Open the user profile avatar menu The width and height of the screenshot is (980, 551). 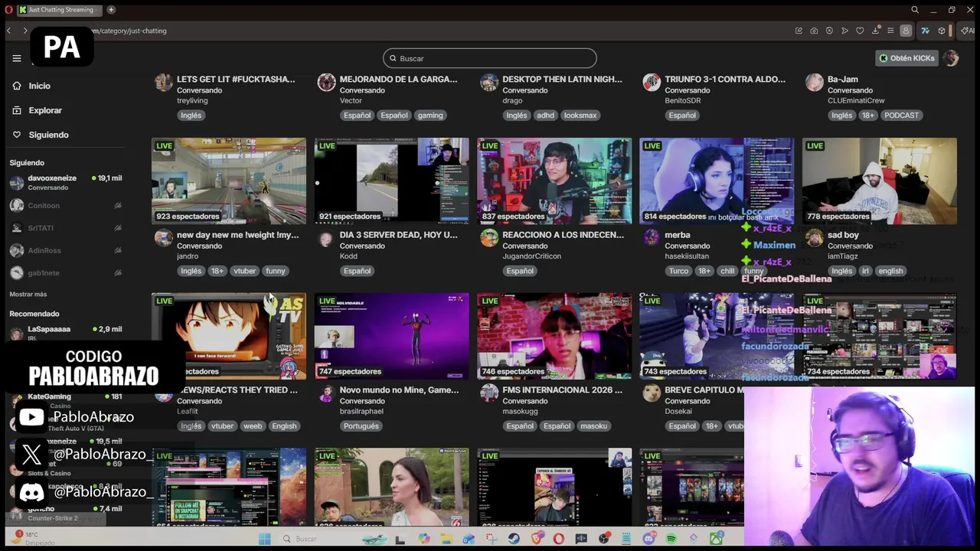951,58
